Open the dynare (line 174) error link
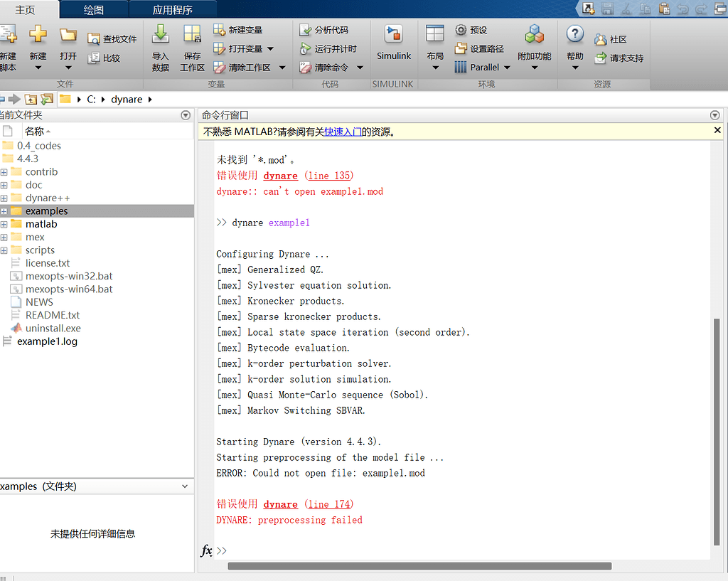 pos(328,503)
